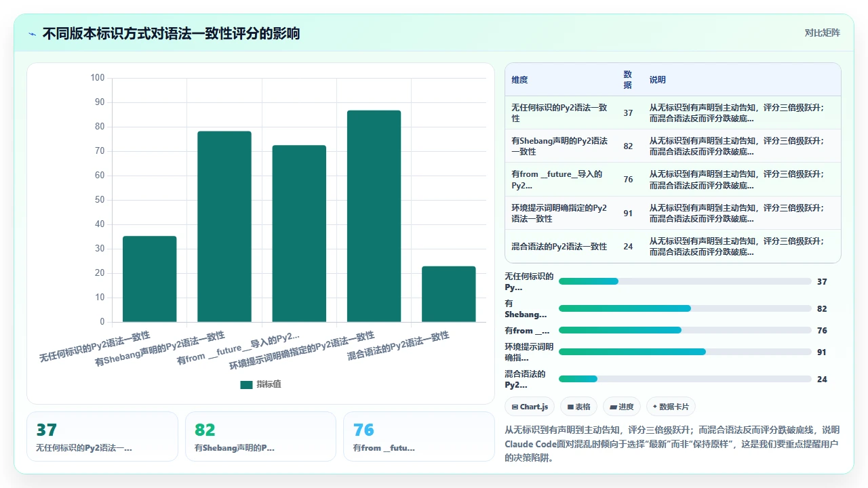Select table row 有Shebang声明的Py2语法一致性
The image size is (868, 488).
pyautogui.click(x=673, y=146)
